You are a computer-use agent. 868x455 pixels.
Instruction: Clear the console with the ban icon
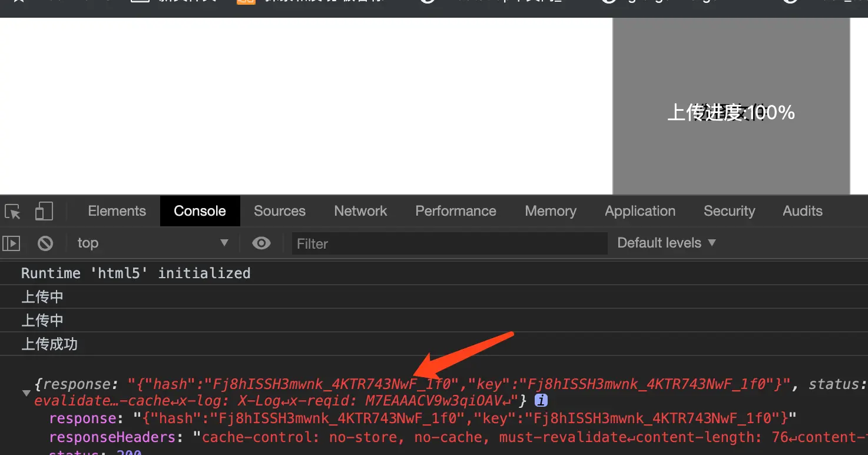(x=45, y=243)
